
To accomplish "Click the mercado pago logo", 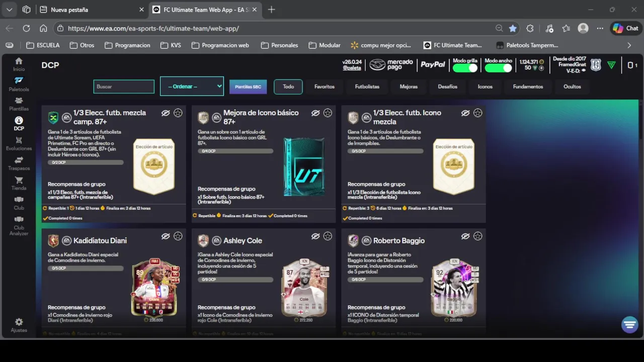I will tap(391, 64).
